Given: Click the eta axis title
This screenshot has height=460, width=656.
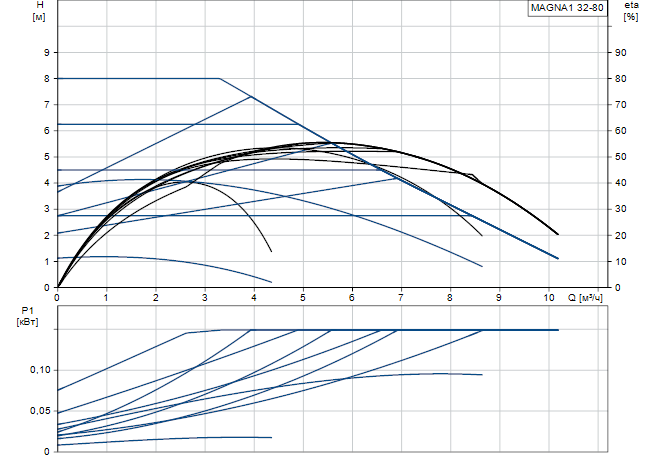Looking at the screenshot, I should point(631,5).
